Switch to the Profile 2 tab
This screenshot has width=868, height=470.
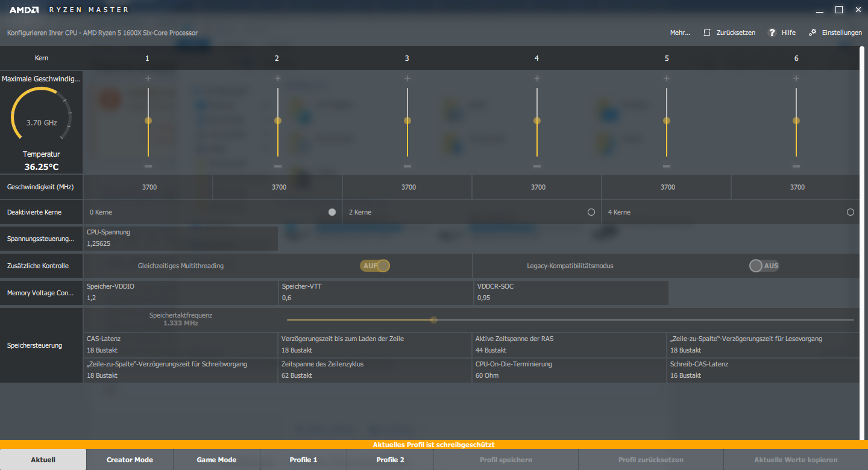pyautogui.click(x=390, y=460)
